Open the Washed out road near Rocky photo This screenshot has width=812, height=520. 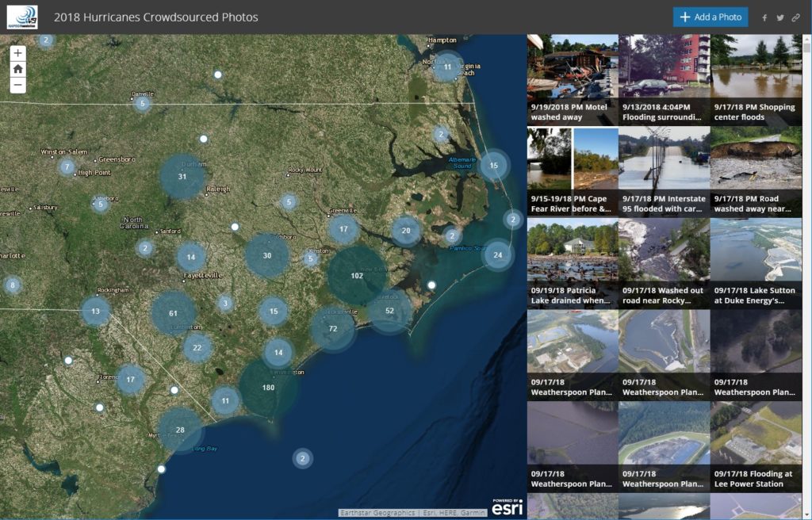tap(665, 264)
